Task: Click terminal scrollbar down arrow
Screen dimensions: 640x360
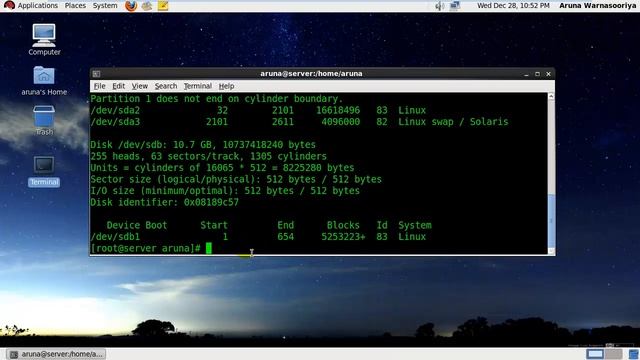Action: click(551, 251)
